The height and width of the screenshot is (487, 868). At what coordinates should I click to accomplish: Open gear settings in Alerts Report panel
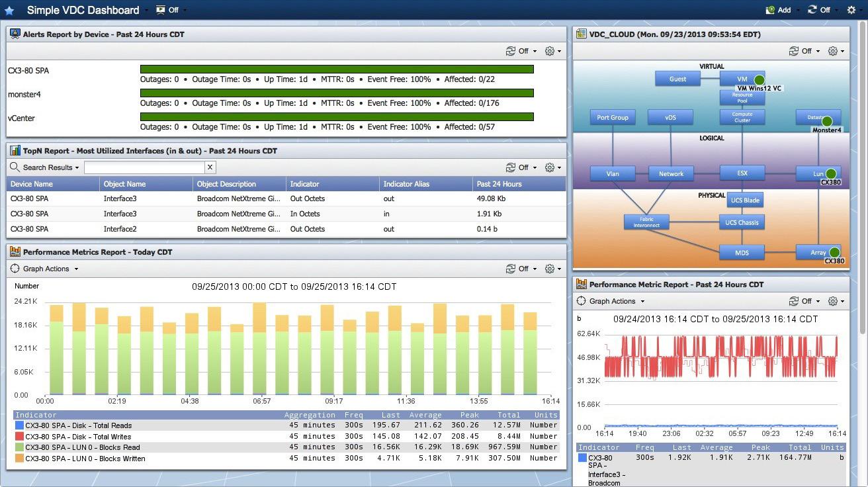tap(550, 51)
